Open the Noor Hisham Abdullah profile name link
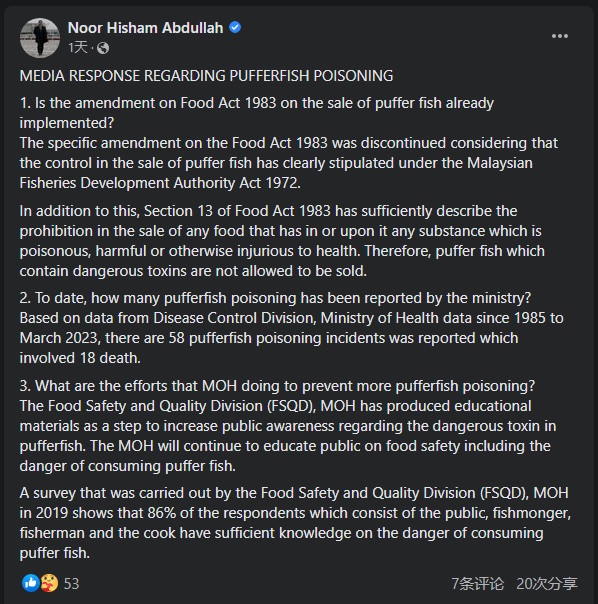 point(145,28)
